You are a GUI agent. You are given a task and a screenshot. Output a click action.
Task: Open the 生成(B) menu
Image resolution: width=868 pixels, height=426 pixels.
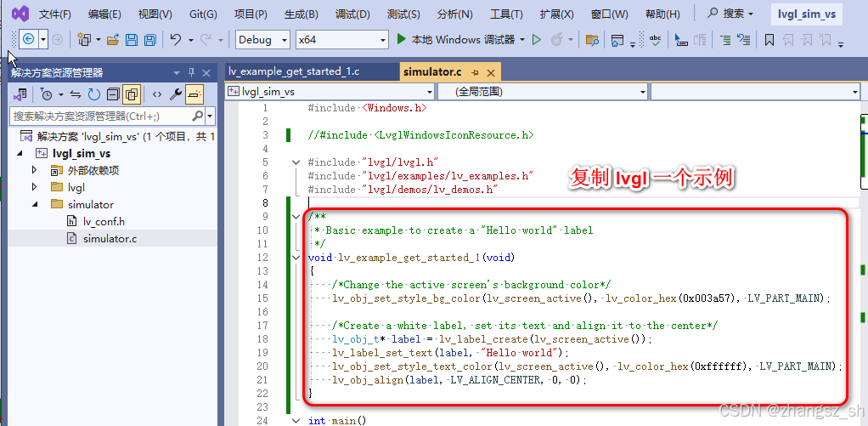[x=302, y=14]
